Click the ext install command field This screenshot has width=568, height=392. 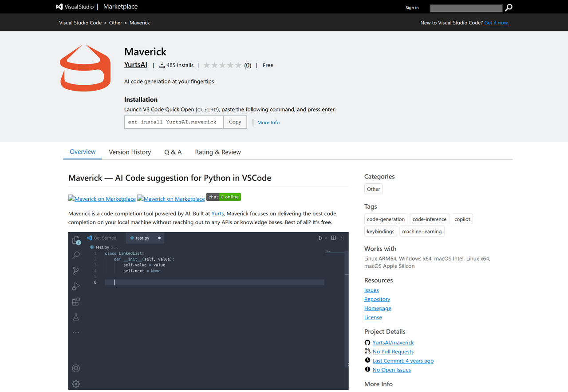(174, 122)
